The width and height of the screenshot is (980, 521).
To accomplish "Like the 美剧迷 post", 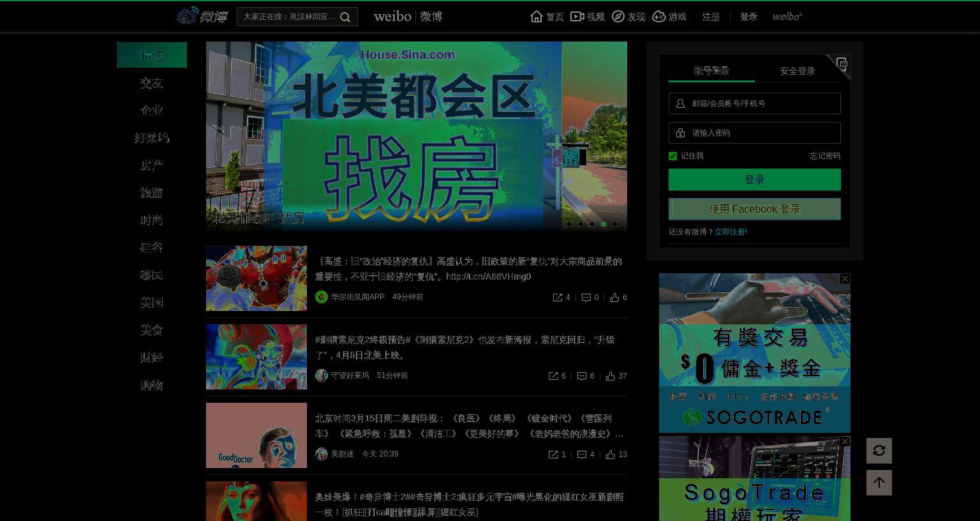I will click(611, 455).
